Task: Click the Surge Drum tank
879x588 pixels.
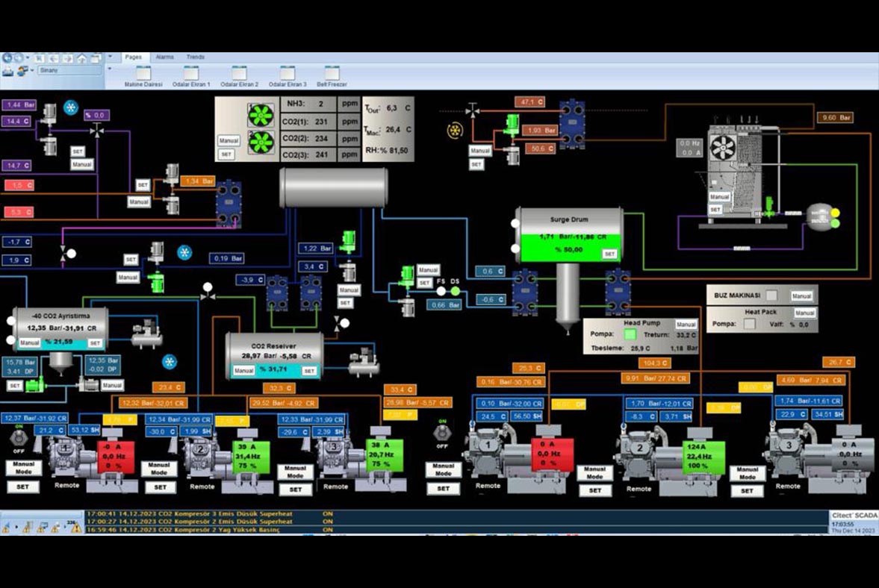Action: 569,234
